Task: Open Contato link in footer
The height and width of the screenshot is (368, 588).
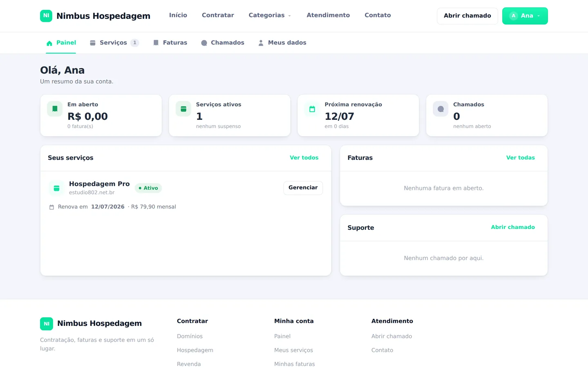Action: pyautogui.click(x=382, y=350)
